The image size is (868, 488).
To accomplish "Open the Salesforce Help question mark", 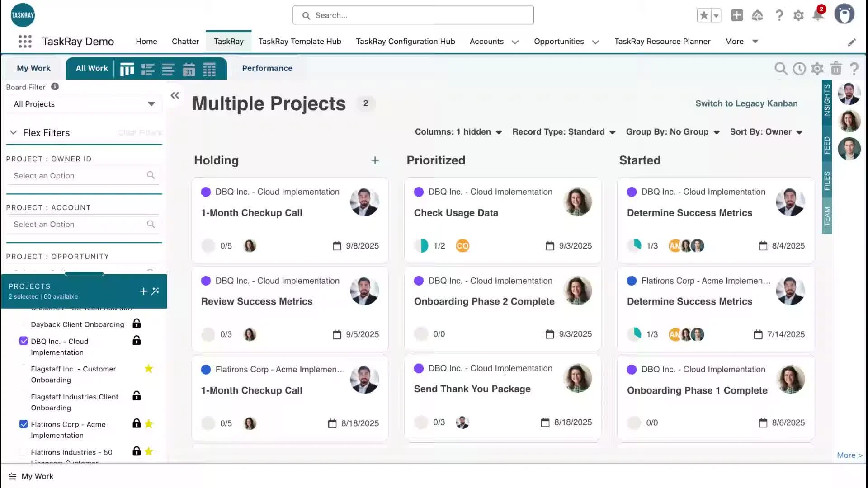I will point(779,15).
